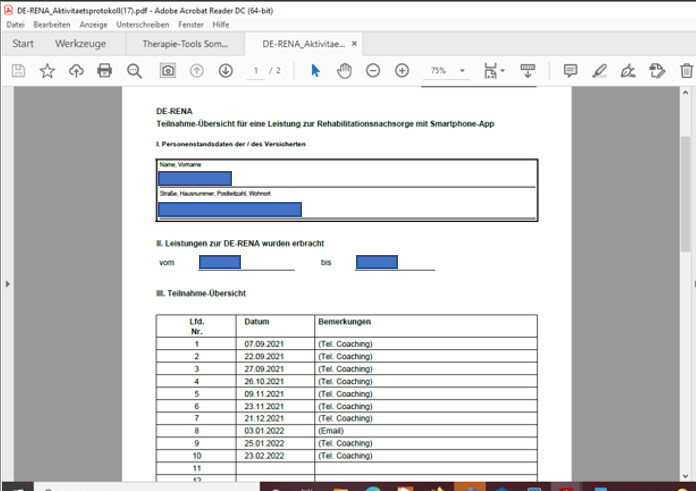The width and height of the screenshot is (696, 491).
Task: Select the highlighter pen tool
Action: (x=599, y=71)
